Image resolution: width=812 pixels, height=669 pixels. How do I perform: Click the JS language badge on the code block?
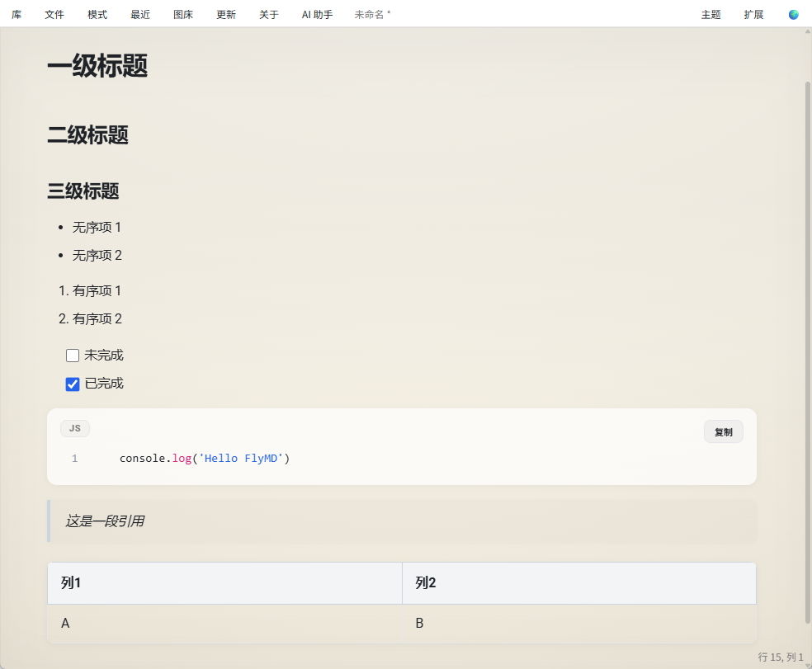pos(74,428)
